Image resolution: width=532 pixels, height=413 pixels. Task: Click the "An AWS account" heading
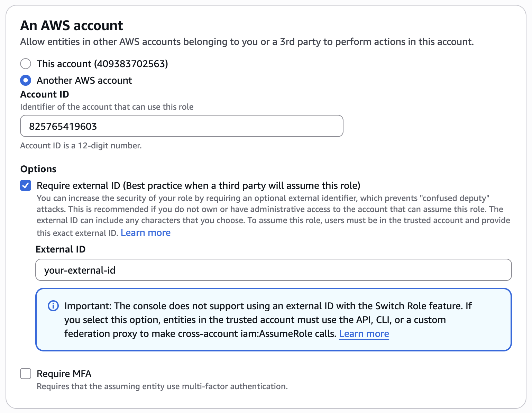point(72,25)
